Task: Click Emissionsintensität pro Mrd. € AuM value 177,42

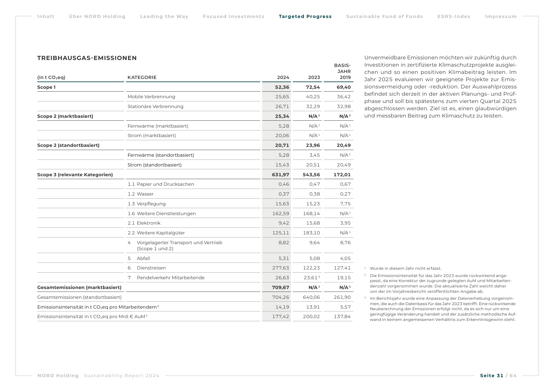Action: [280, 317]
